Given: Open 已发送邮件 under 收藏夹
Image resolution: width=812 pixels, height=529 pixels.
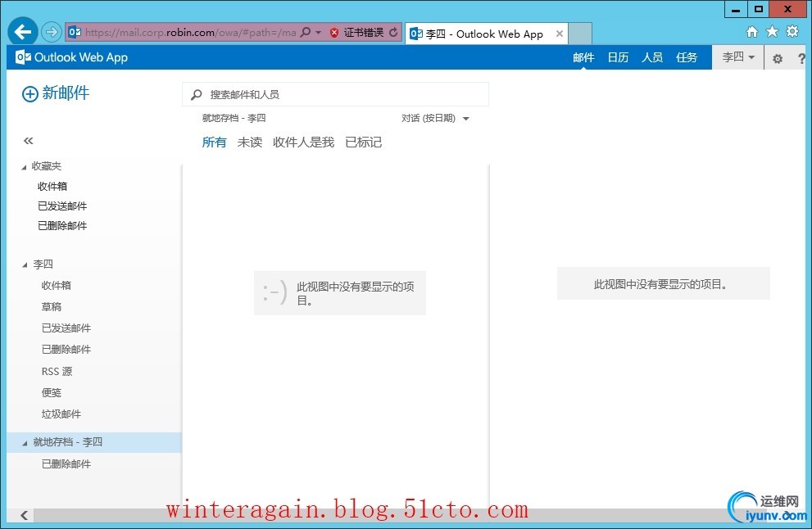Looking at the screenshot, I should (x=62, y=206).
